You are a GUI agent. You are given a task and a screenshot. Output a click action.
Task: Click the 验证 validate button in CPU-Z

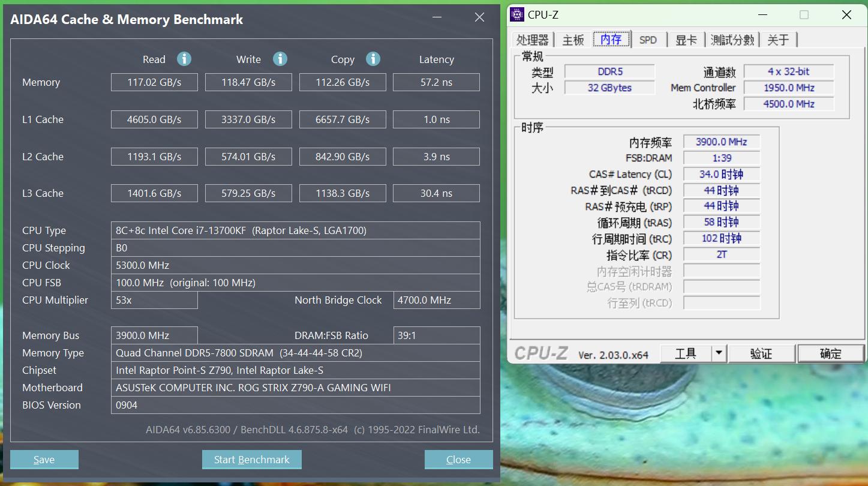pos(761,353)
